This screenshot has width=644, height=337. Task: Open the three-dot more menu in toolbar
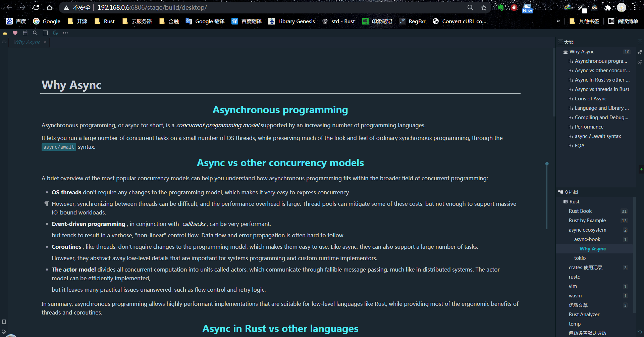pos(65,33)
